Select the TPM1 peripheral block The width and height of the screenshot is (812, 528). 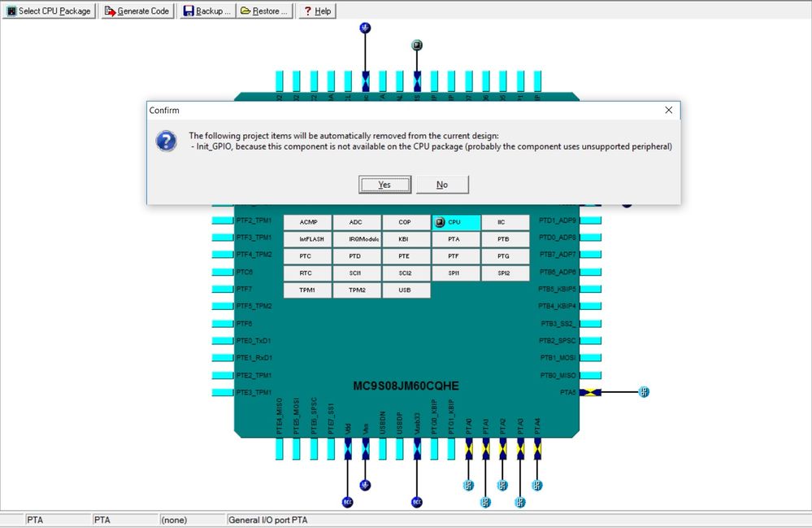pos(307,290)
